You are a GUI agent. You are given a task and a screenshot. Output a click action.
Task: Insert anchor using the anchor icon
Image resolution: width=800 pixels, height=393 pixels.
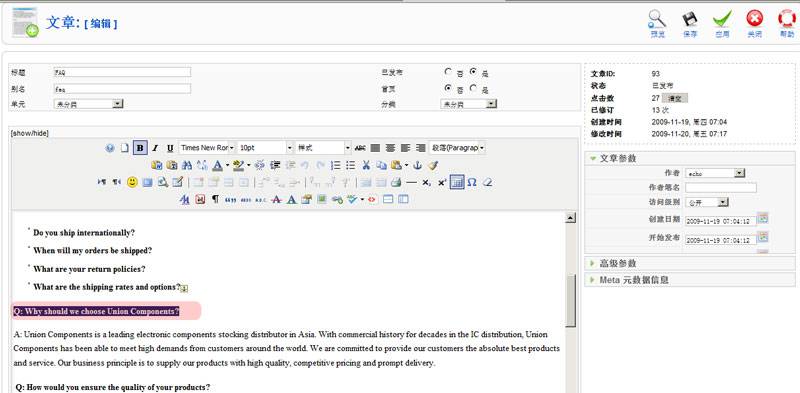pos(418,165)
